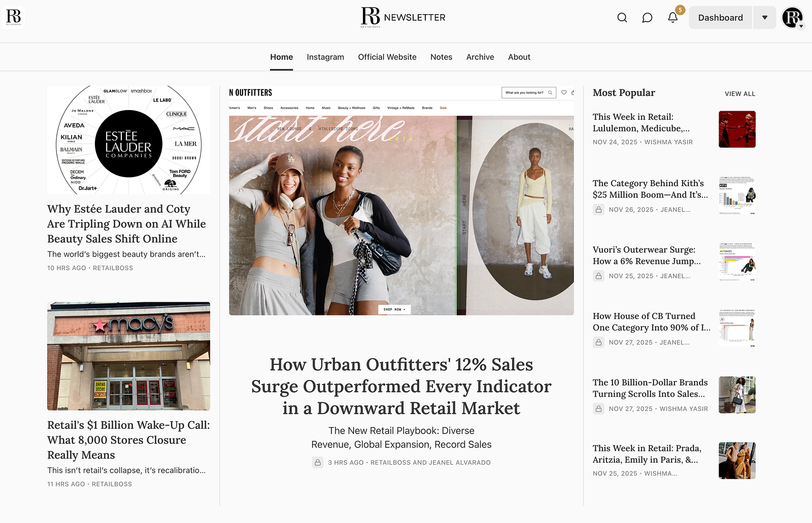Click 'The world's biggest beauty brands aren't...' excerpt
This screenshot has width=812, height=523.
(x=126, y=254)
